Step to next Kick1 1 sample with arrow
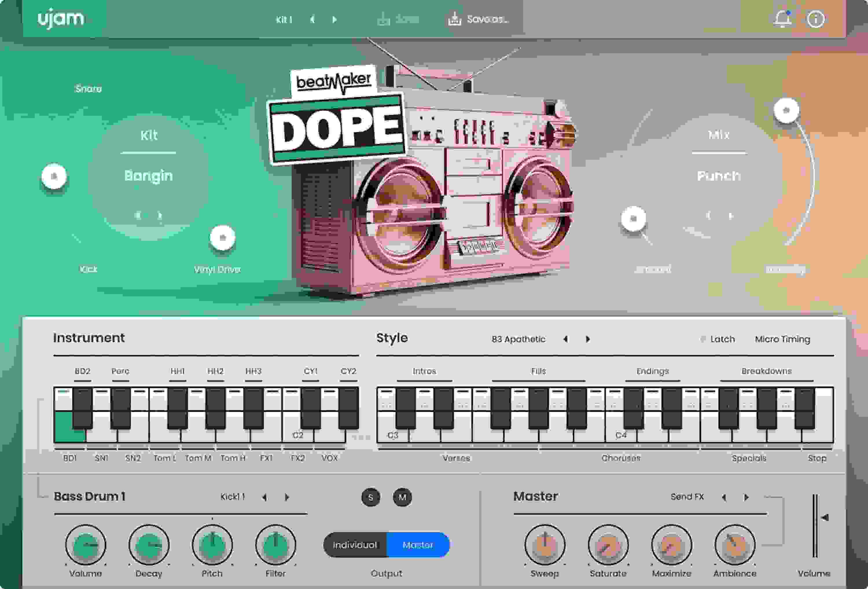 287,498
